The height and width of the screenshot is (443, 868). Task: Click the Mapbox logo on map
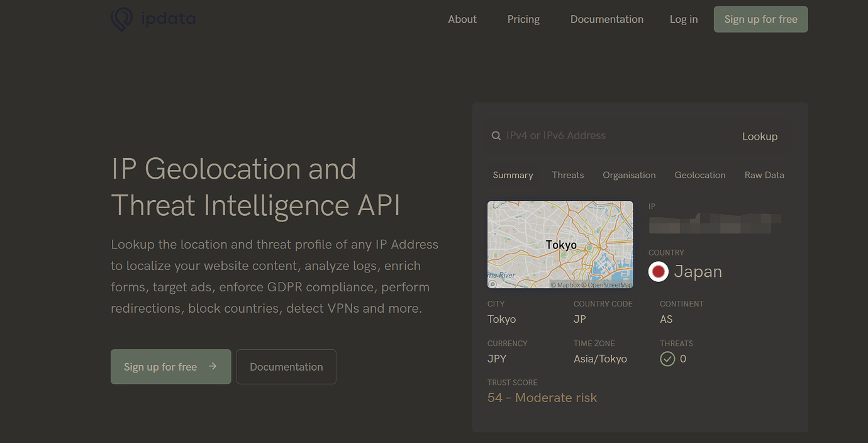click(x=492, y=284)
